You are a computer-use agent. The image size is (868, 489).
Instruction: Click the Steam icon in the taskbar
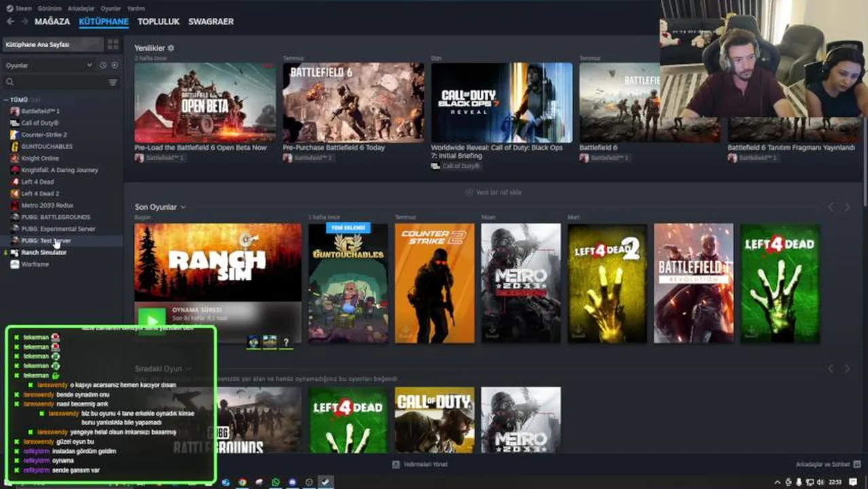326,482
